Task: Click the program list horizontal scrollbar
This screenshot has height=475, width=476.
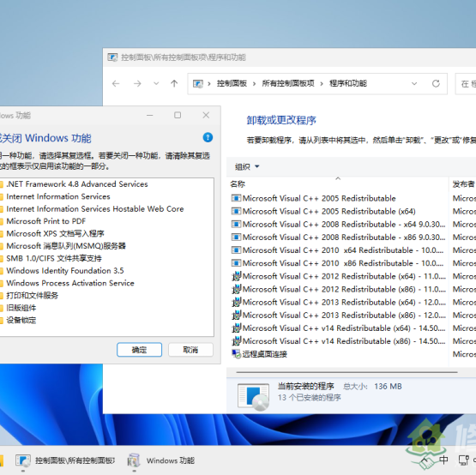Action: 346,372
